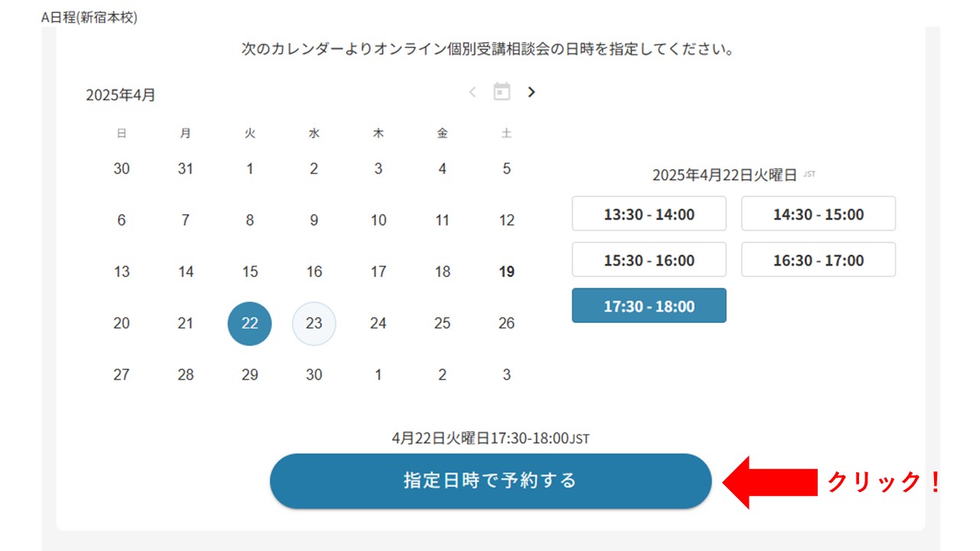Go to the previous month arrow
The image size is (980, 551).
point(472,92)
